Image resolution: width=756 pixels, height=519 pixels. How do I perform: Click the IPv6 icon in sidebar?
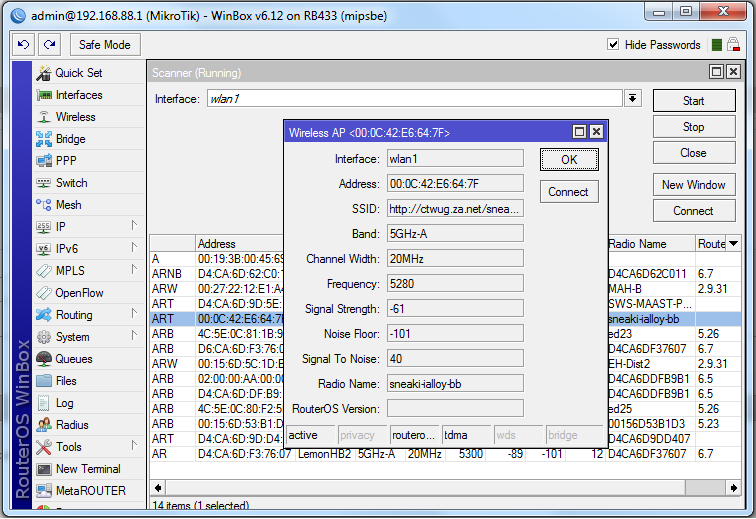(44, 249)
